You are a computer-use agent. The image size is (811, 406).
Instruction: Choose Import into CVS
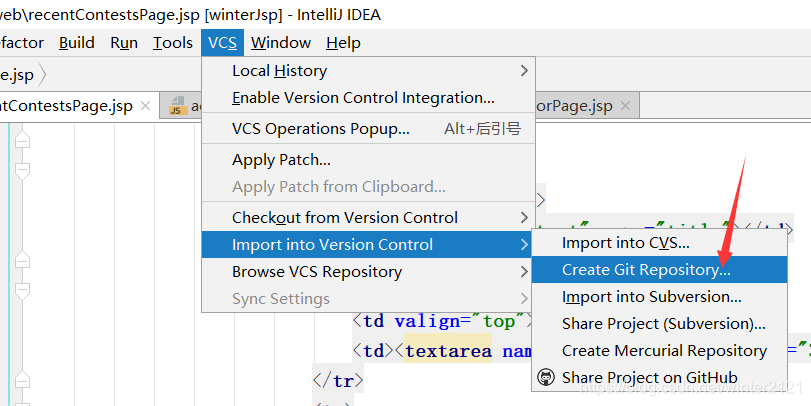tap(659, 243)
